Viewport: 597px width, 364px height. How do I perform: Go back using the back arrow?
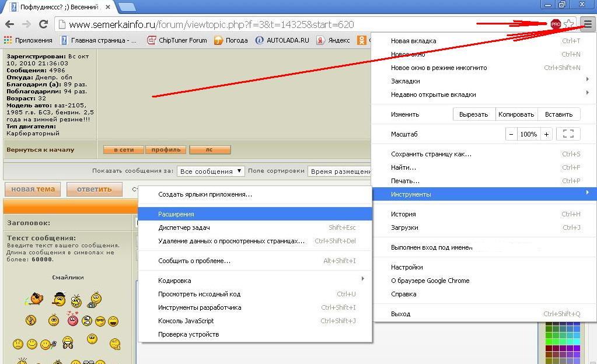point(9,24)
